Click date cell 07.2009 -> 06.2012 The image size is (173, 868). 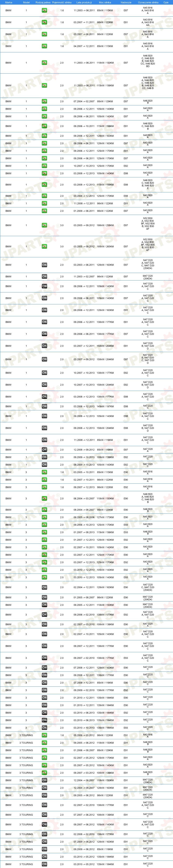[84, 842]
